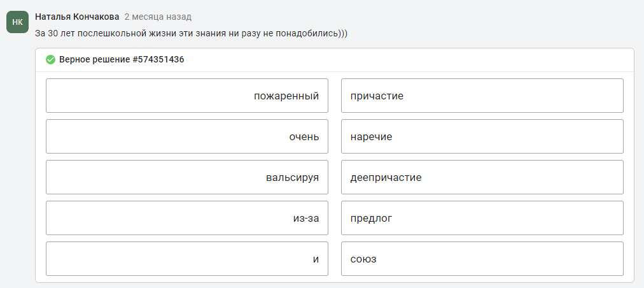Select the 'вальсируя' word box
Screen dimensions: 644x288
pyautogui.click(x=187, y=177)
